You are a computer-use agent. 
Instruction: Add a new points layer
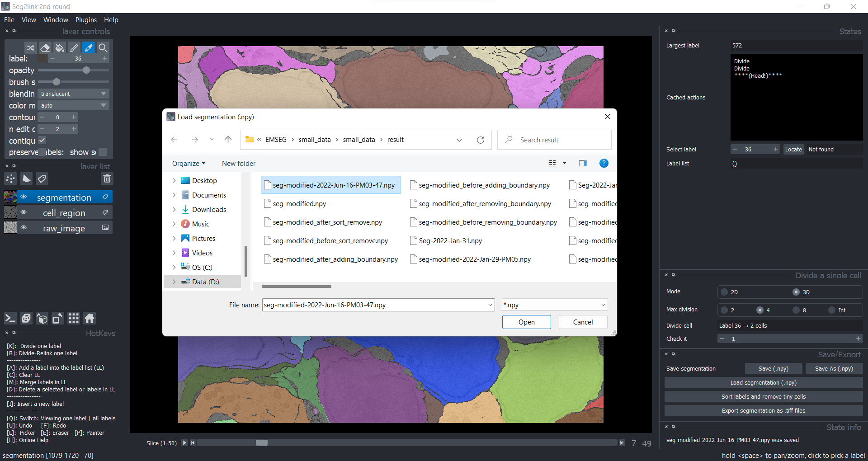(10, 179)
